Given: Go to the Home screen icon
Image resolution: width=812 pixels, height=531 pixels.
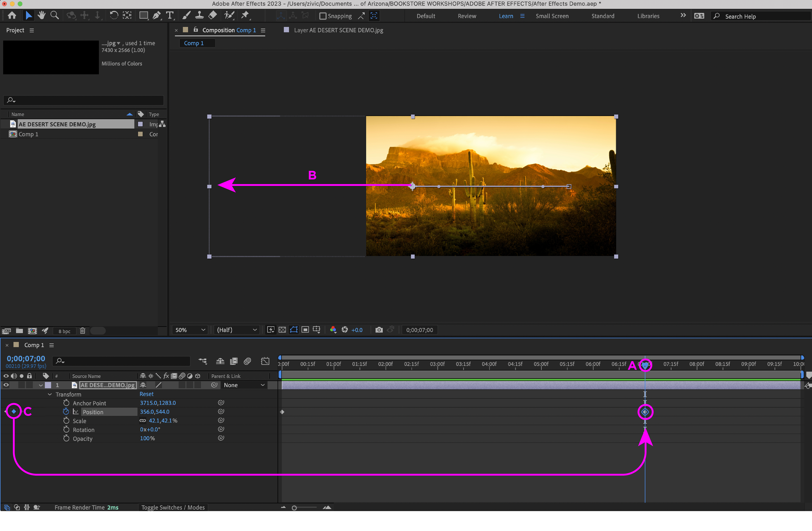Looking at the screenshot, I should (12, 16).
